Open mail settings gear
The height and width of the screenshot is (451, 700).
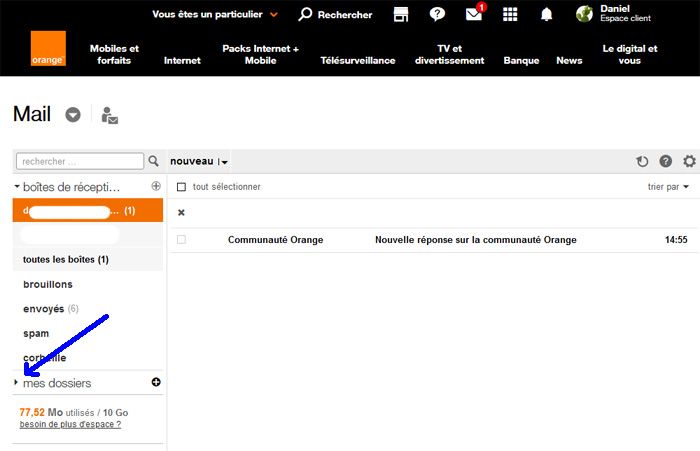coord(689,161)
